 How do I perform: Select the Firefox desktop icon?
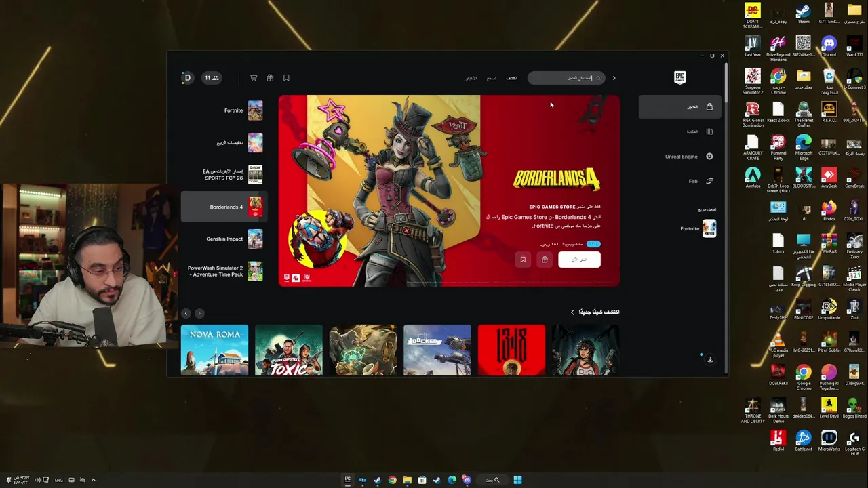829,210
